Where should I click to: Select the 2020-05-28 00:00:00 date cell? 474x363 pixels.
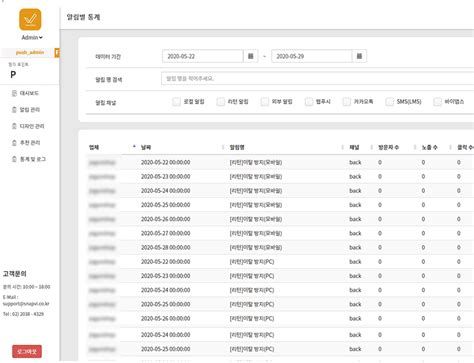click(165, 247)
